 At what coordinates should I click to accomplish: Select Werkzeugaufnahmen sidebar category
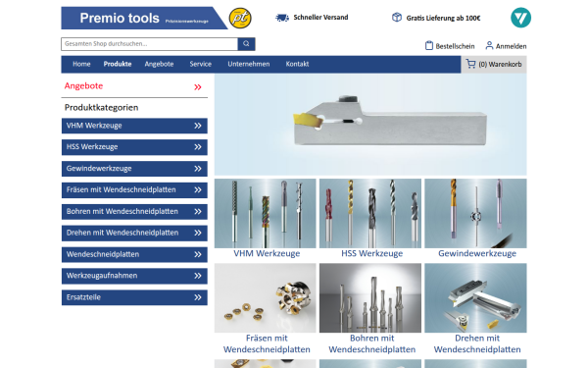pyautogui.click(x=134, y=276)
